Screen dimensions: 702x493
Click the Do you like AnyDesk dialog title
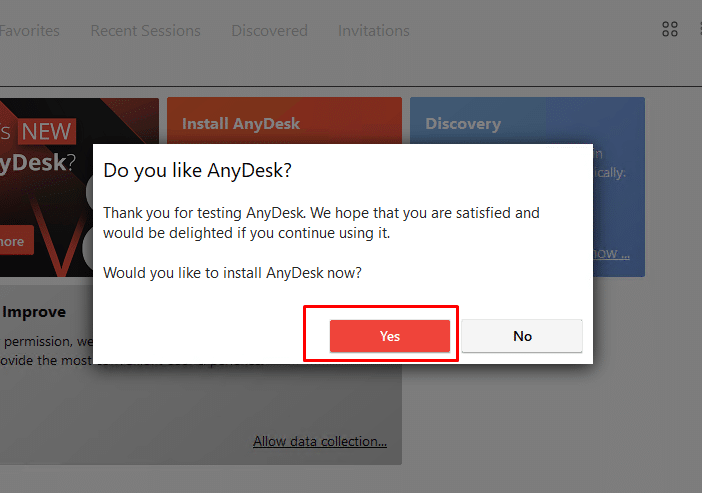pos(197,171)
